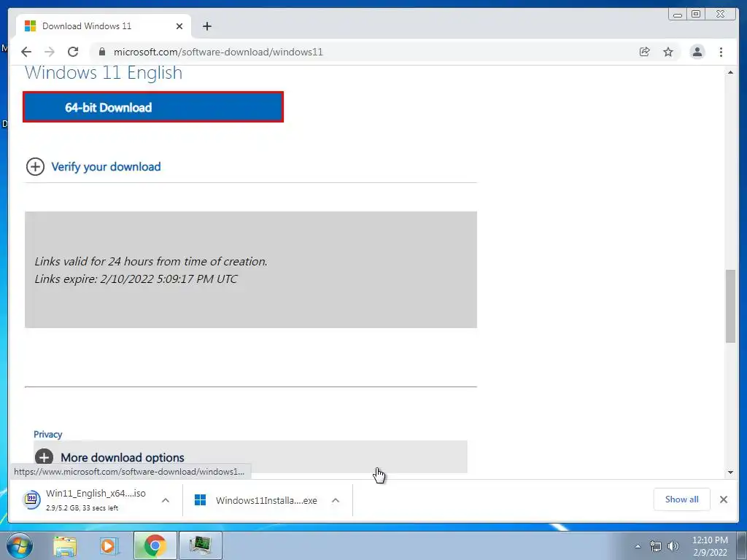747x560 pixels.
Task: Close the Download Windows 11 tab
Action: (x=179, y=26)
